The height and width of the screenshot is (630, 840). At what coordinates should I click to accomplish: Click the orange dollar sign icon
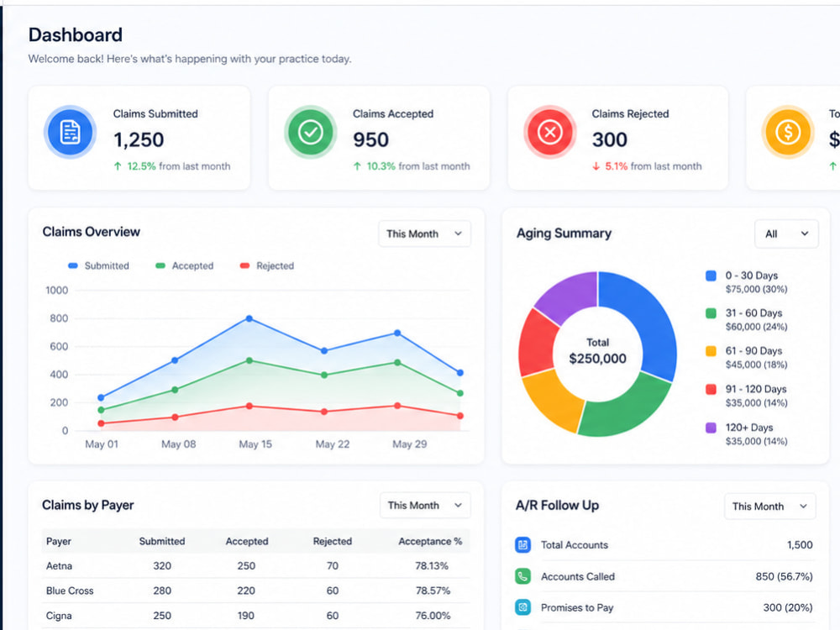pos(788,132)
